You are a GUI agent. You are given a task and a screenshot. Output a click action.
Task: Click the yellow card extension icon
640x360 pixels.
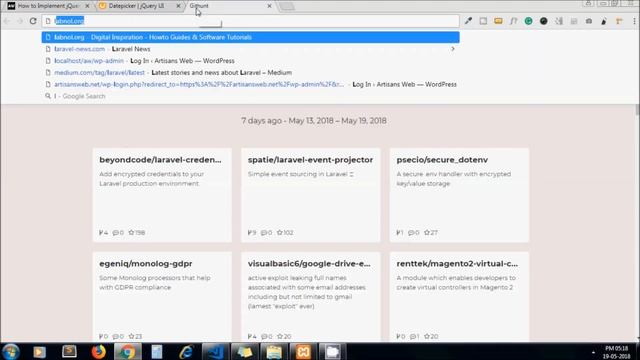click(x=498, y=21)
